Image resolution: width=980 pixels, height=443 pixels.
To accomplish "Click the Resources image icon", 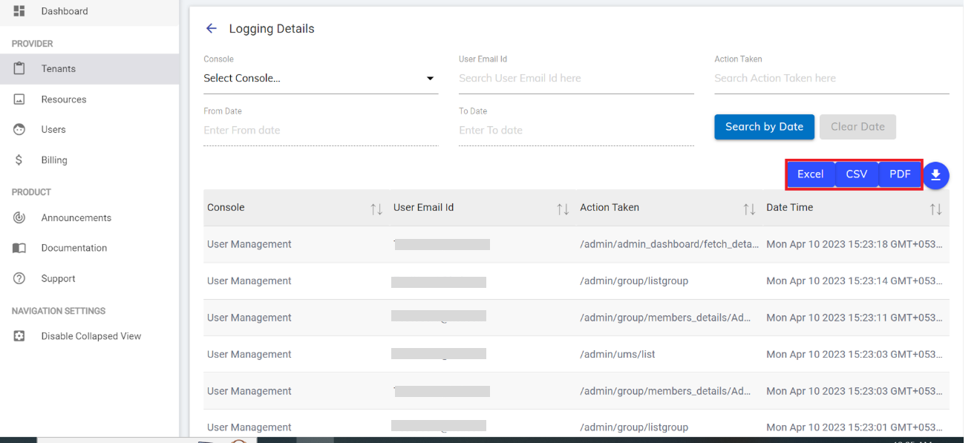I will coord(20,99).
